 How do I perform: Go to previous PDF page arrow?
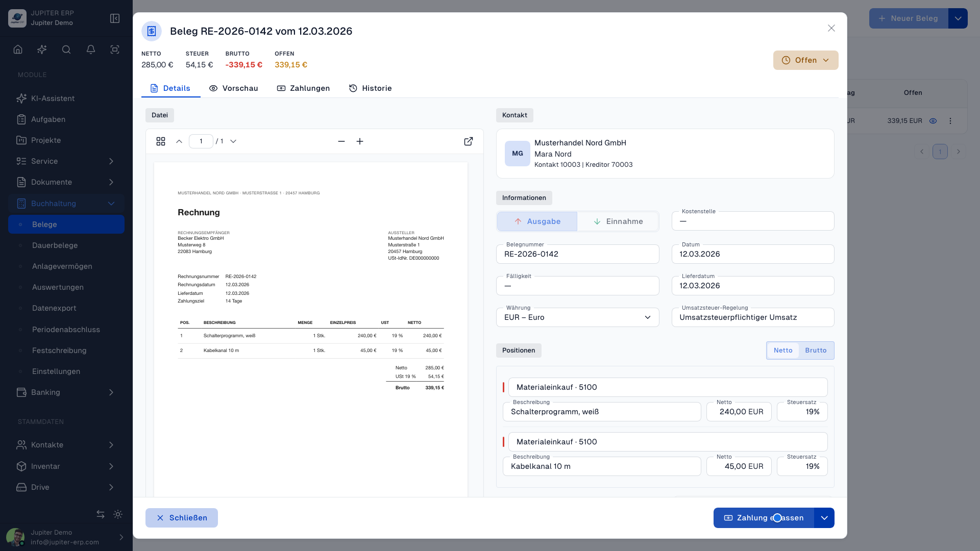coord(179,141)
